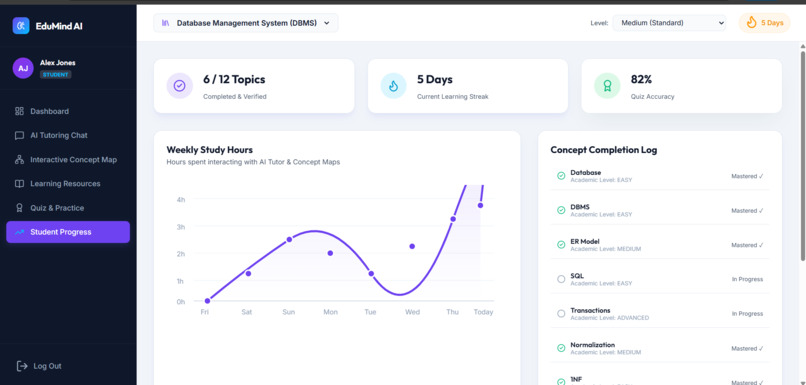Click the Log Out arrow icon

point(22,366)
